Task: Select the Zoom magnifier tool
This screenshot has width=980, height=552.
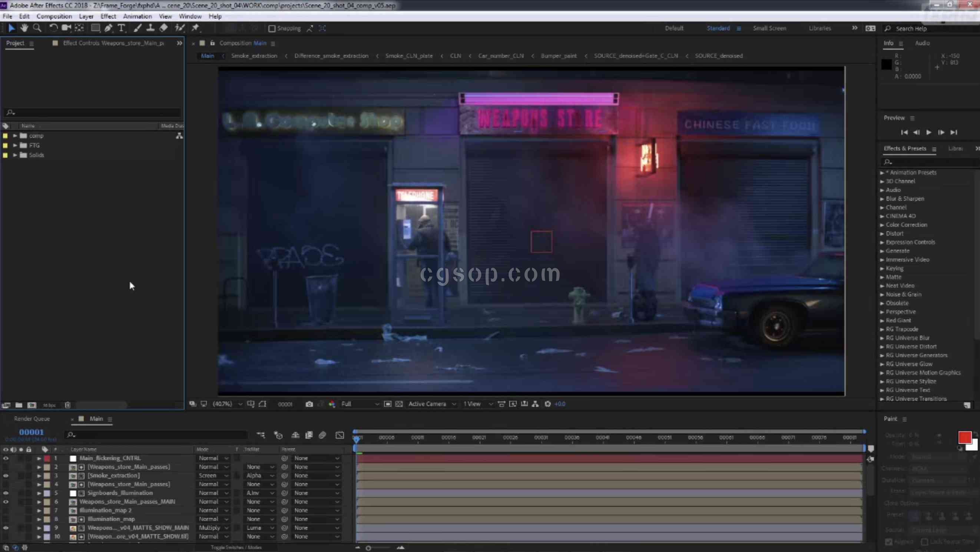Action: pos(37,28)
